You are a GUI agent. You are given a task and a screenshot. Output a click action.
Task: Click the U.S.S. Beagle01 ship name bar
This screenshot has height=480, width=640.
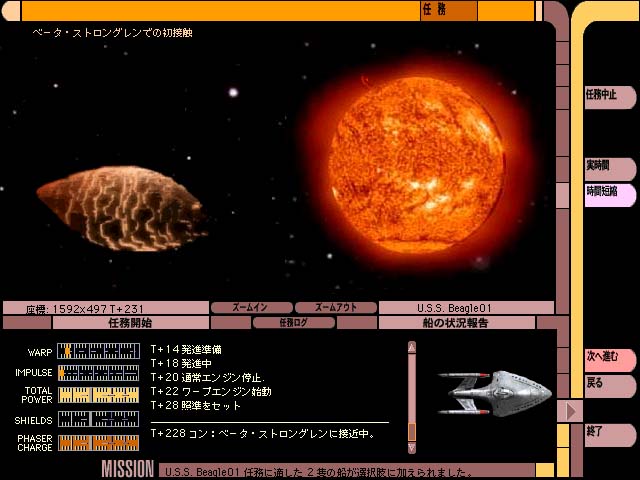[x=466, y=308]
